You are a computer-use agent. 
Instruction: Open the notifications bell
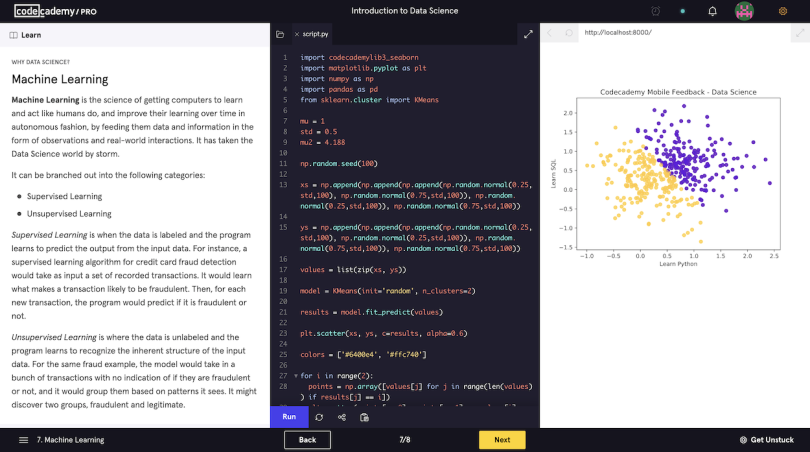pyautogui.click(x=712, y=11)
